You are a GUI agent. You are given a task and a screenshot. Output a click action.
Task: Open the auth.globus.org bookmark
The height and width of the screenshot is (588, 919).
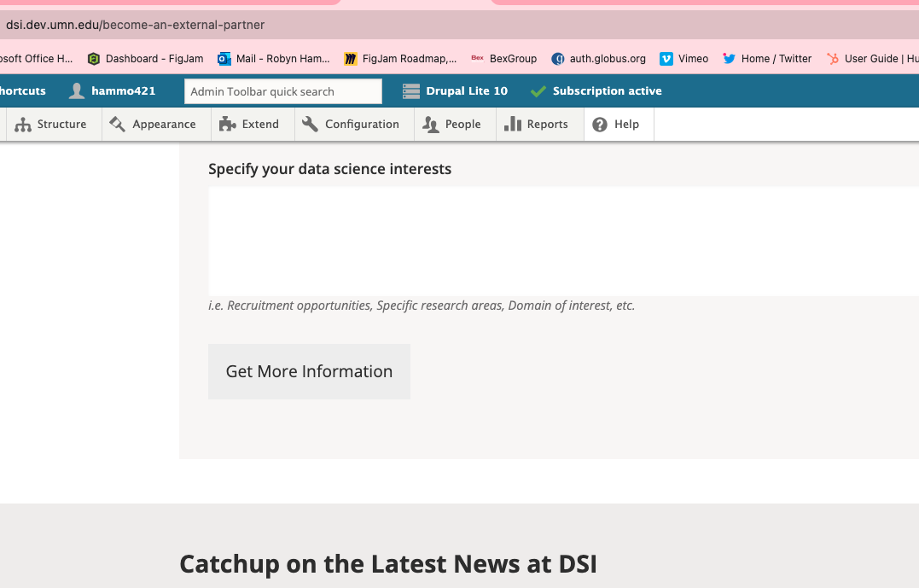[x=599, y=59]
